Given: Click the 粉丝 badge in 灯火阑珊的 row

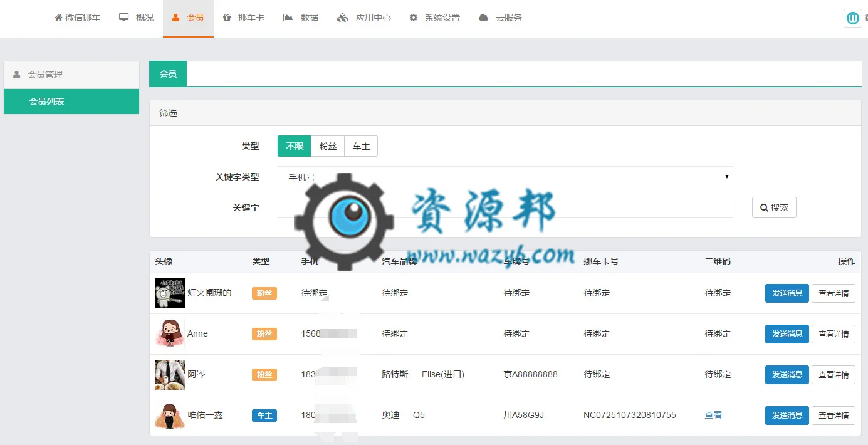Looking at the screenshot, I should click(264, 293).
